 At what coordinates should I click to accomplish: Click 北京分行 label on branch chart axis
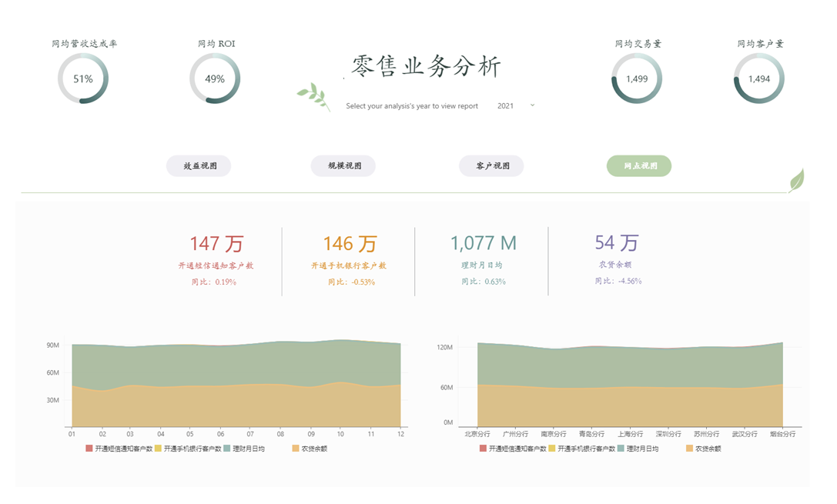(x=477, y=434)
